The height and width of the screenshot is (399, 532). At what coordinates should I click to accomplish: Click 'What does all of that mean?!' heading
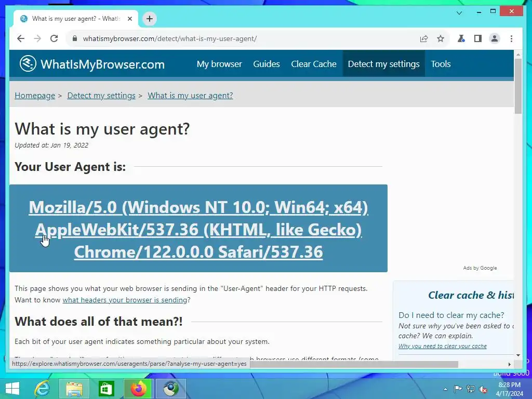98,321
